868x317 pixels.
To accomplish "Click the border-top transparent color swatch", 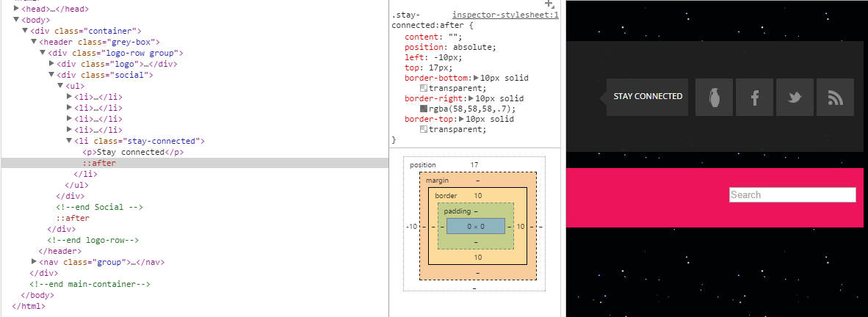I will coord(424,129).
